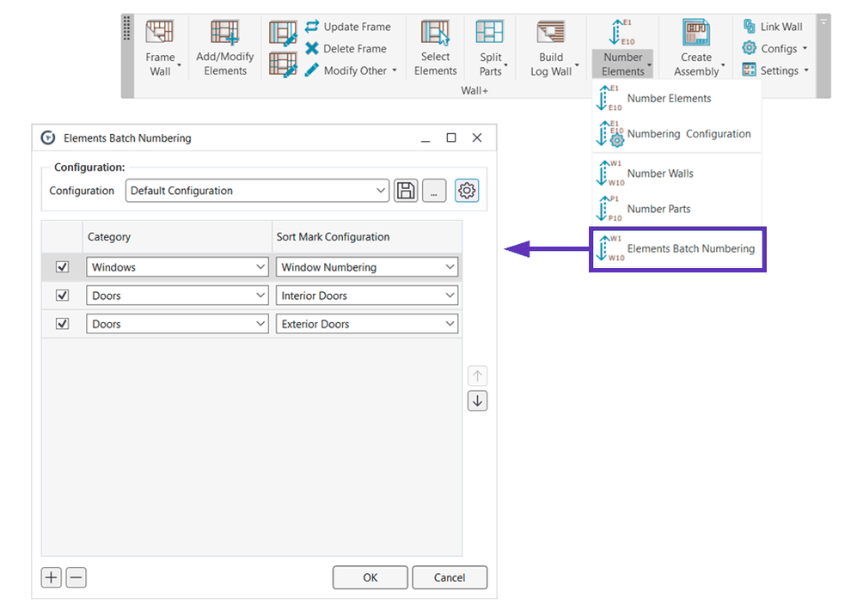Click the lower frame edit icon
Image resolution: width=851 pixels, height=616 pixels.
click(283, 64)
